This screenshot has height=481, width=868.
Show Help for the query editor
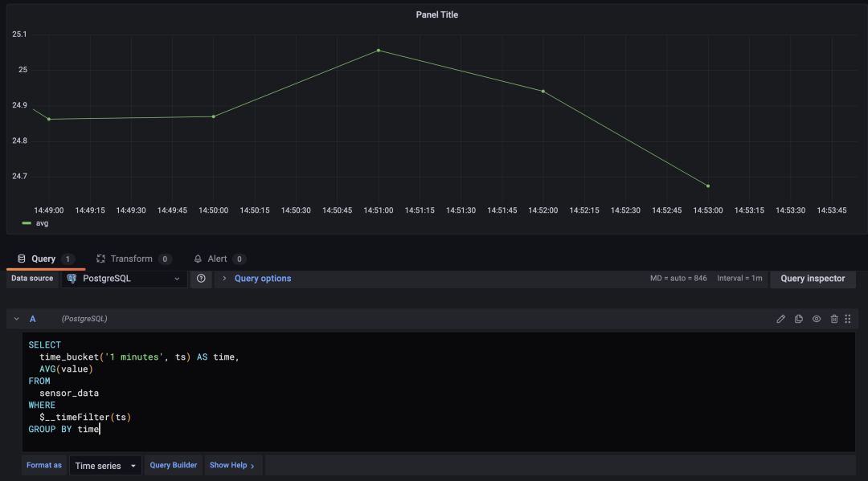232,466
